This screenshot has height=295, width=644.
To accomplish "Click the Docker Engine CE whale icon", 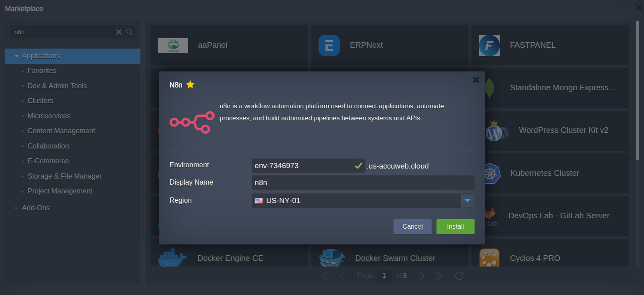I will coord(172,258).
